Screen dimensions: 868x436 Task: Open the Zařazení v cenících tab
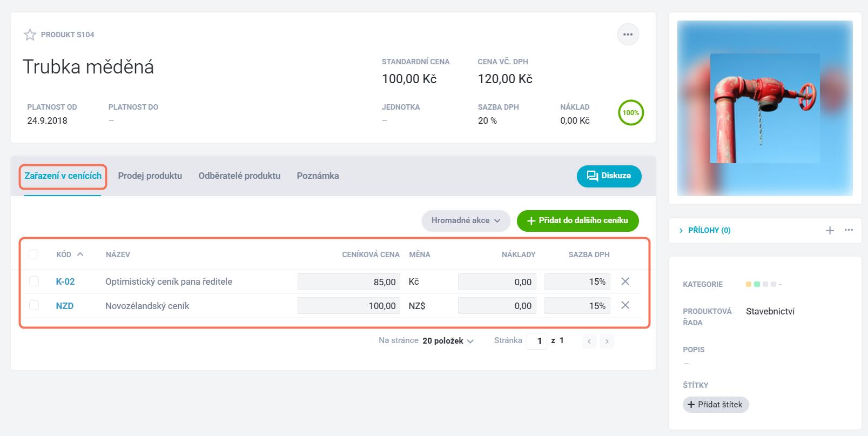63,176
